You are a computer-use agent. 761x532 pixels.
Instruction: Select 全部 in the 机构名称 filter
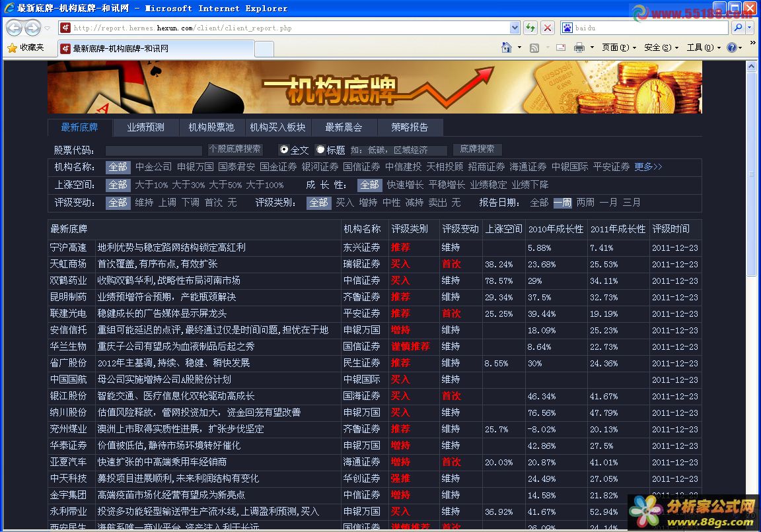point(118,167)
